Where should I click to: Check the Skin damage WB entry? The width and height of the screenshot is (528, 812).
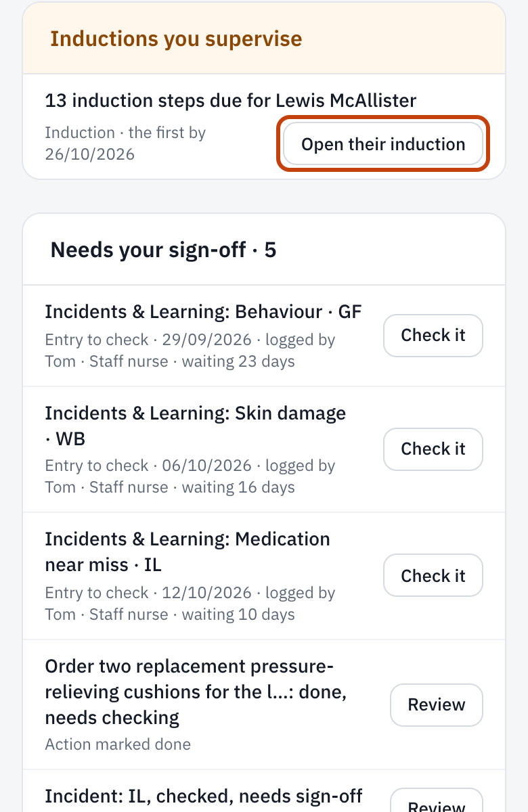coord(433,449)
